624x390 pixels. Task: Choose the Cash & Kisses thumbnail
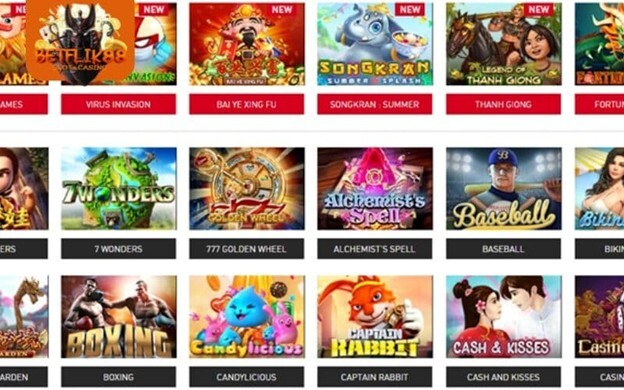tap(503, 317)
